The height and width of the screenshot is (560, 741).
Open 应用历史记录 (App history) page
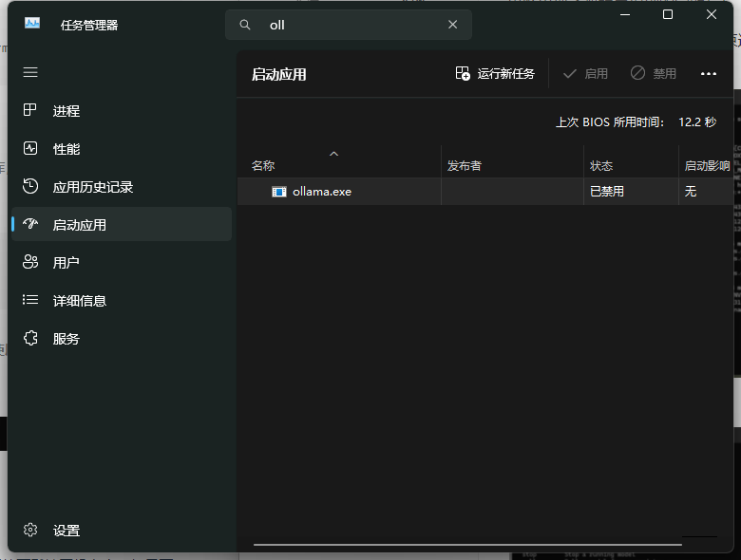click(92, 187)
